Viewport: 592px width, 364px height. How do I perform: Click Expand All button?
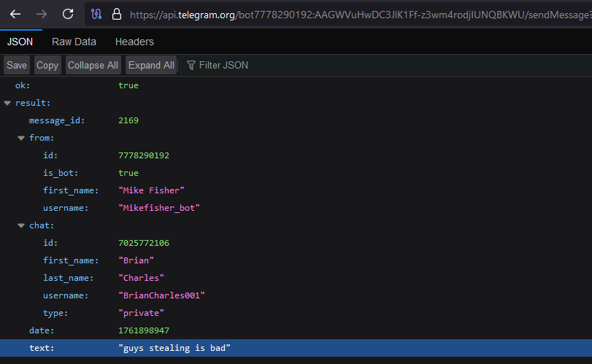[x=151, y=66]
